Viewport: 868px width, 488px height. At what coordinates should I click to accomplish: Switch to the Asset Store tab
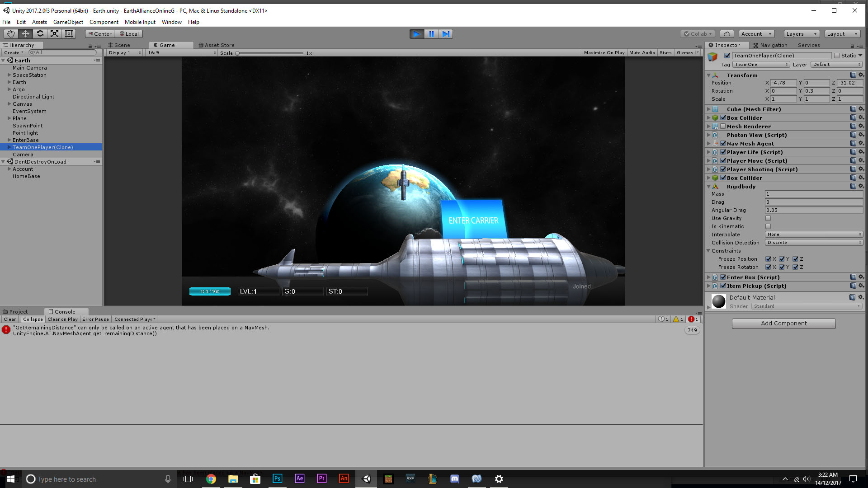point(217,45)
